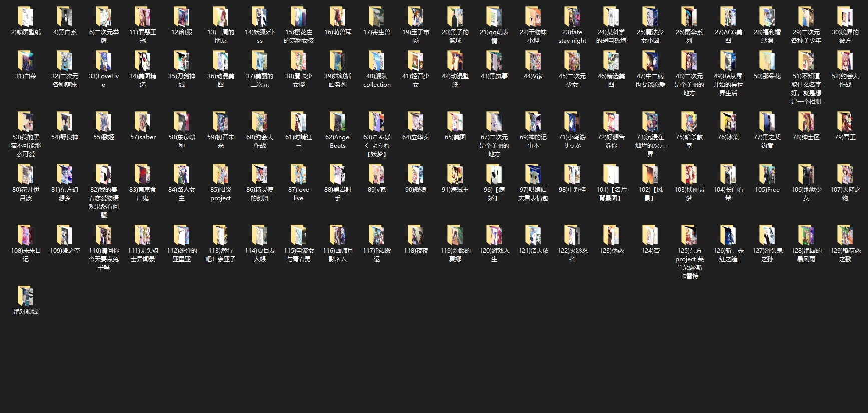This screenshot has height=413, width=868.
Task: Select the 124)杏 folder icon
Action: (x=650, y=235)
